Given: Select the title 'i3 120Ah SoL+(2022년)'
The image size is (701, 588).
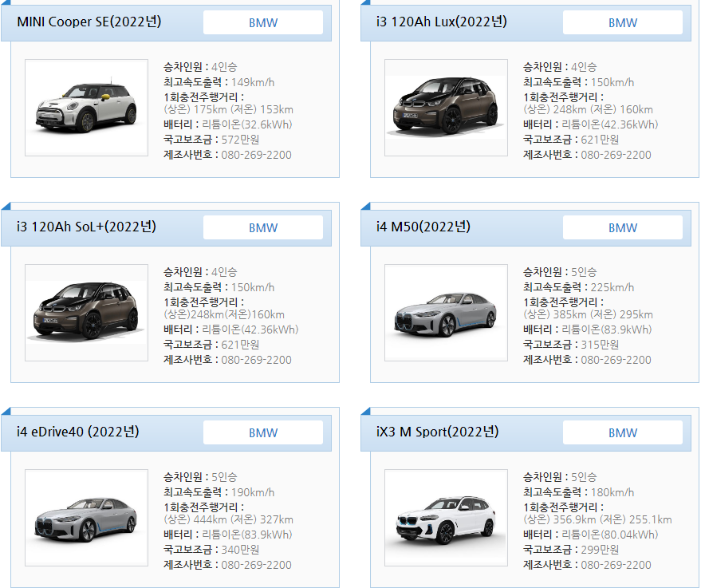Looking at the screenshot, I should point(86,227).
